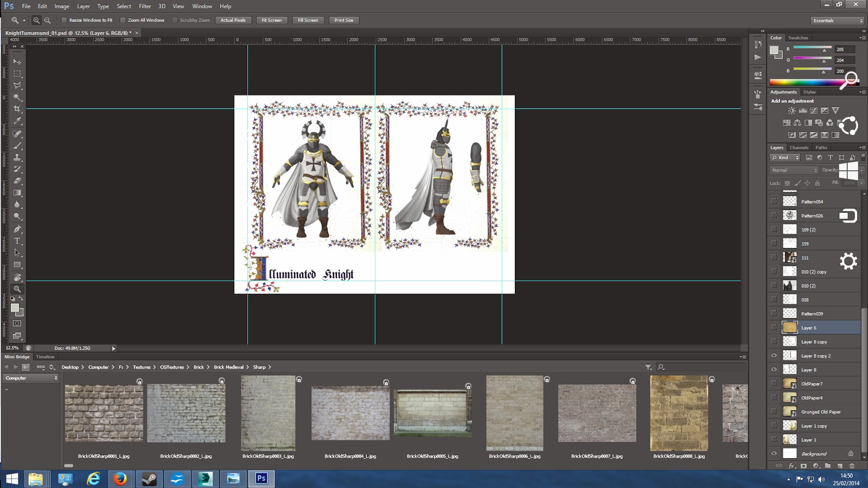Open the Filter menu
This screenshot has width=868, height=488.
point(145,6)
